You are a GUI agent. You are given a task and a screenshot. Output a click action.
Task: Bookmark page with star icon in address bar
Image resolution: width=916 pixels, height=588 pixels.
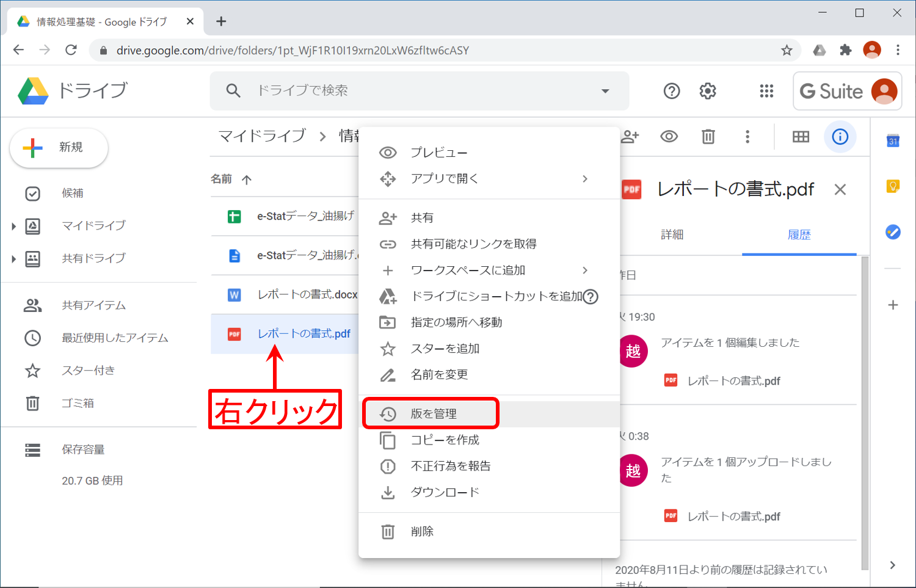787,50
